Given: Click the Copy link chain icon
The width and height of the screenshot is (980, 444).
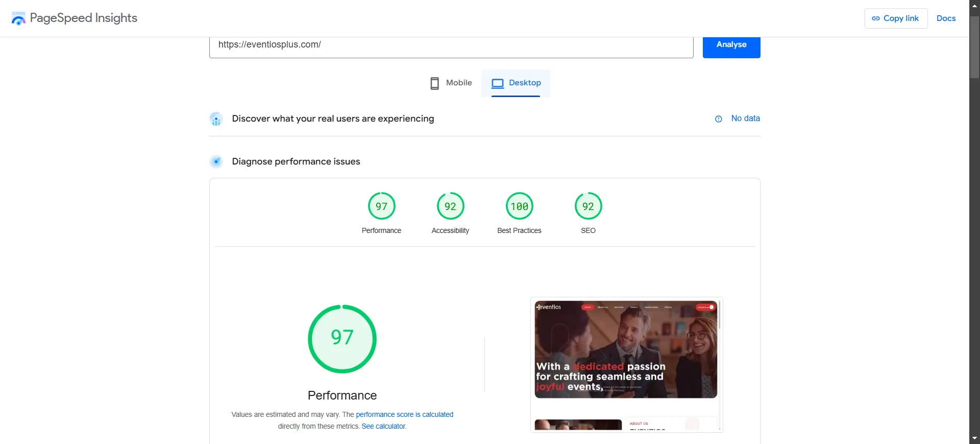Looking at the screenshot, I should click(x=876, y=18).
